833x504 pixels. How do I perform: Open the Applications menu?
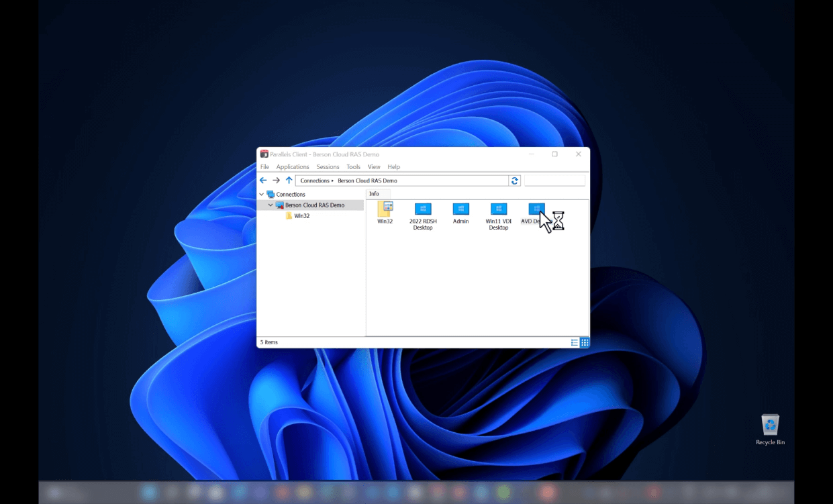(293, 167)
